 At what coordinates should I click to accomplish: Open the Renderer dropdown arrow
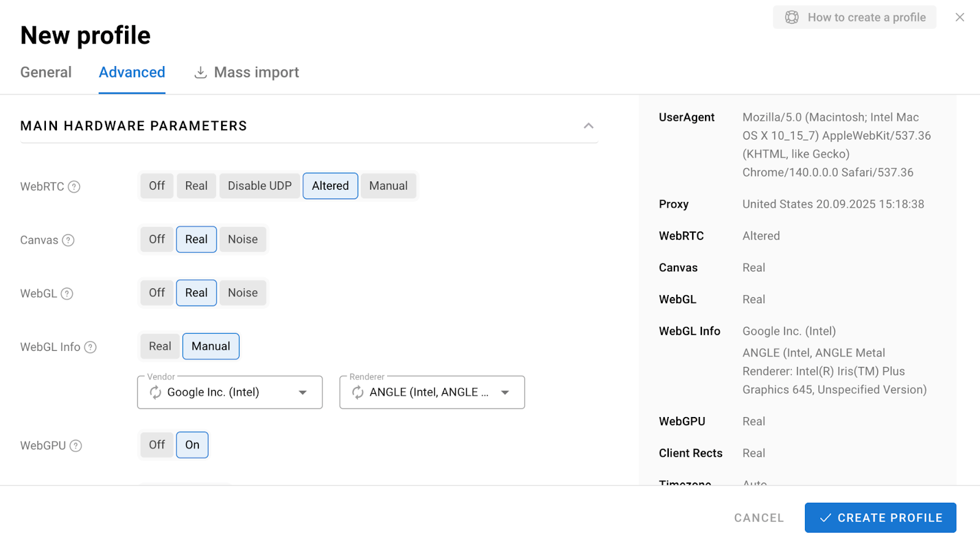point(505,392)
